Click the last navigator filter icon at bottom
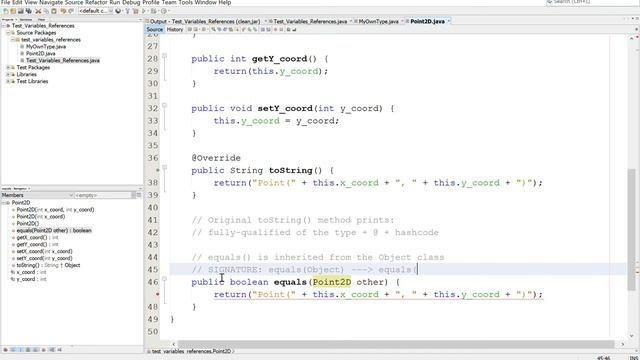The image size is (640, 360). tap(60, 350)
